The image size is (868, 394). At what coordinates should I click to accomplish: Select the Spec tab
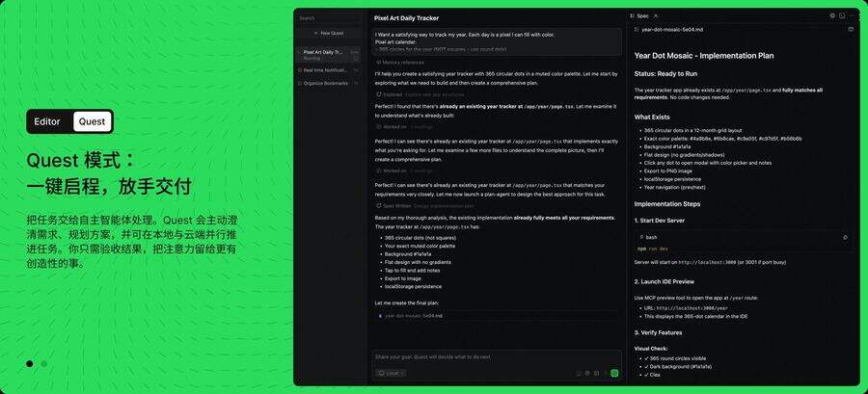(642, 16)
